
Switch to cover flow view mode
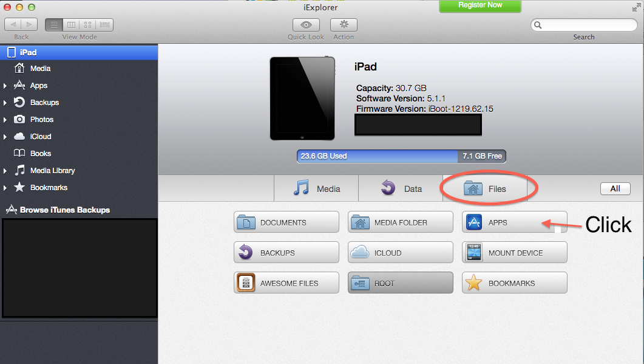105,25
